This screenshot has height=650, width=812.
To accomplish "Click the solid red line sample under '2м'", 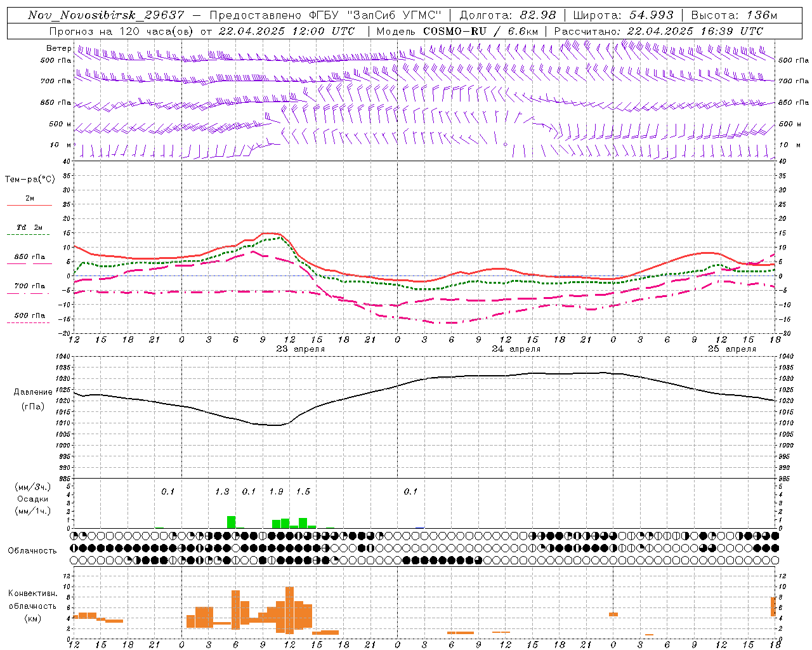I will 29,206.
